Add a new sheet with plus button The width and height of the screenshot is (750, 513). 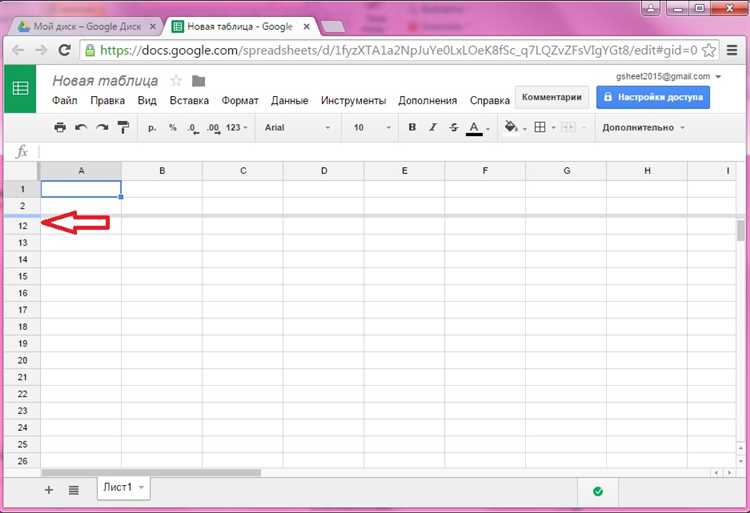[x=48, y=490]
